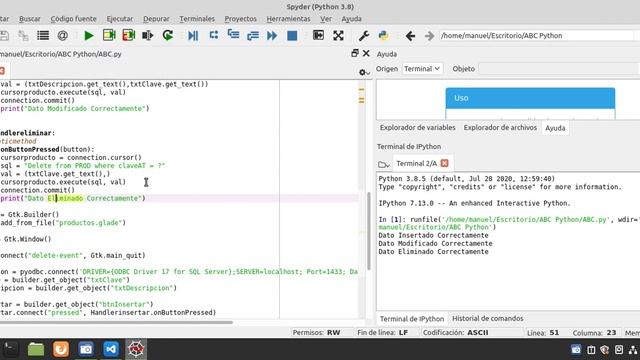Viewport: 640px width, 360px height.
Task: Open terminal from the taskbar
Action: 10,349
